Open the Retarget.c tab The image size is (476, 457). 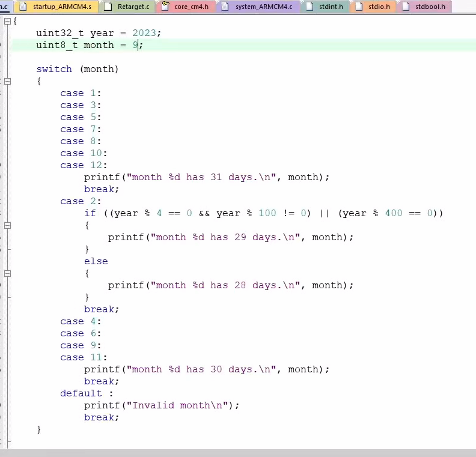127,7
